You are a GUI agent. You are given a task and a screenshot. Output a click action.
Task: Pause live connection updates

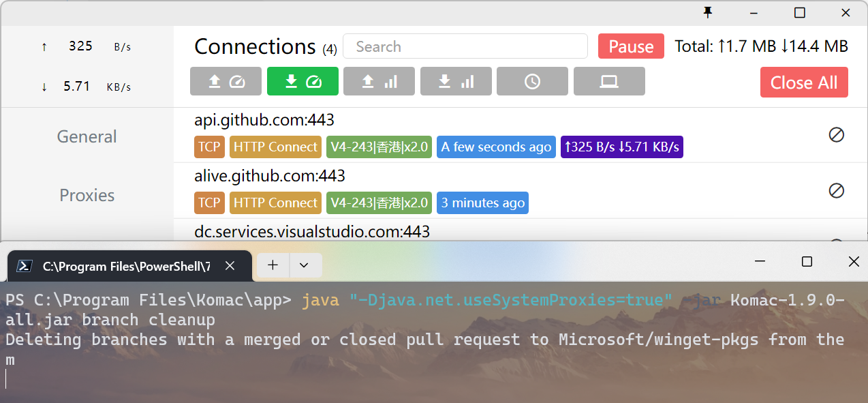pos(630,46)
